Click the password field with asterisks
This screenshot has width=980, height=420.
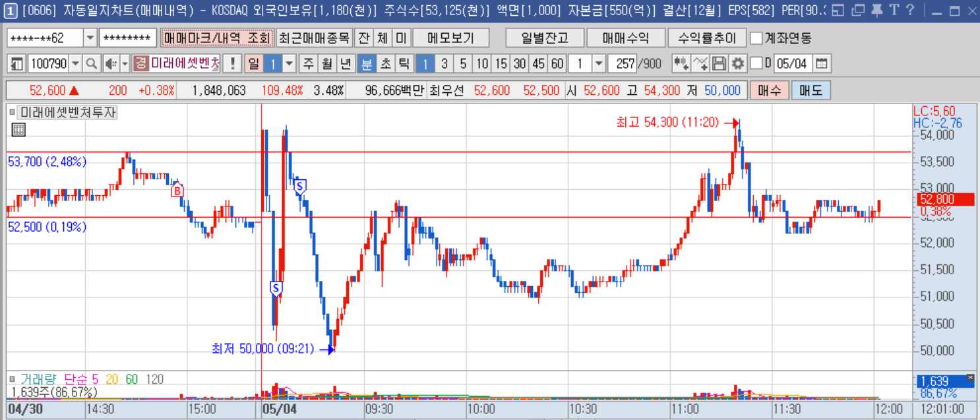point(128,38)
